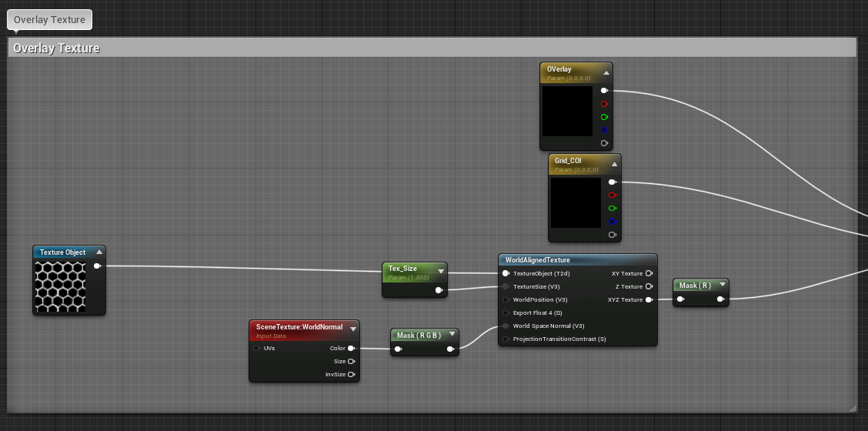Click the OVerlay node white RGB output pin
The image size is (868, 431).
click(x=604, y=90)
